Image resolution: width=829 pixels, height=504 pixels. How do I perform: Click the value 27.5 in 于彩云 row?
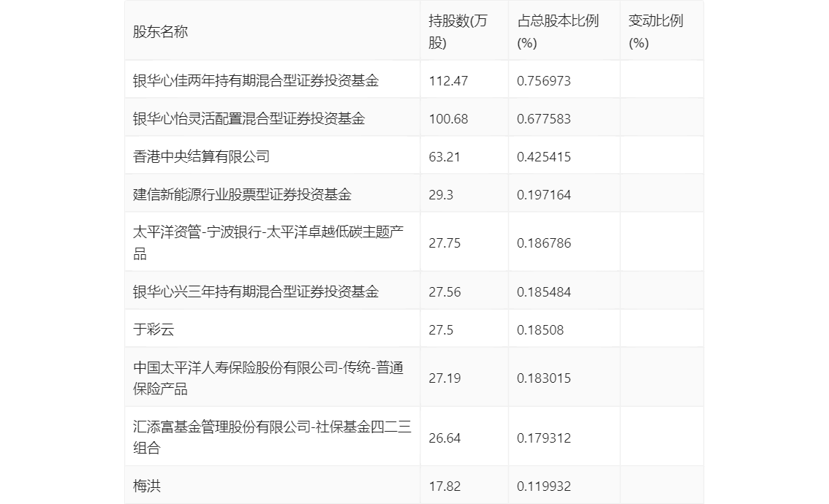pos(440,330)
